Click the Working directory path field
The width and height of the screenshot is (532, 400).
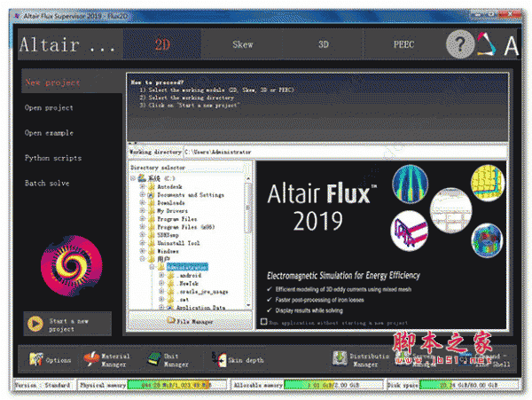click(x=346, y=152)
